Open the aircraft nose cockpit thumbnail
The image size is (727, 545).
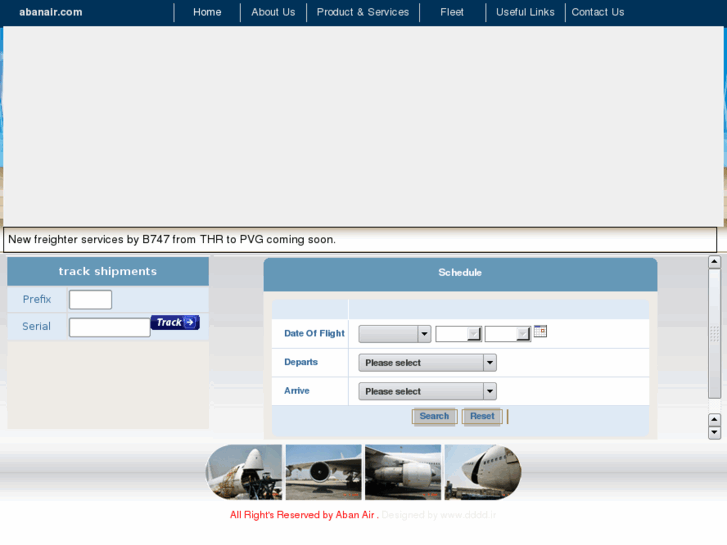483,472
